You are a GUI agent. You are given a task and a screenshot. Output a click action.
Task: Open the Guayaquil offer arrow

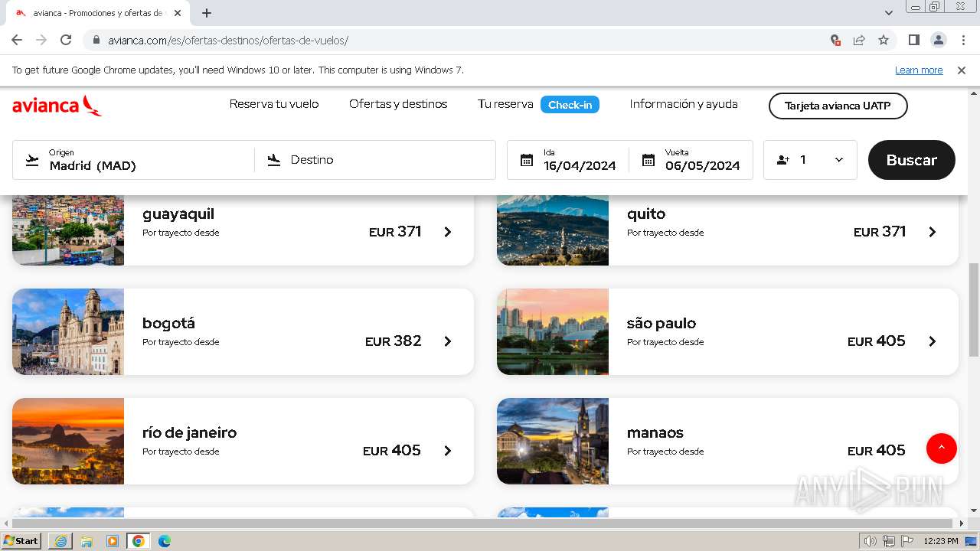tap(448, 232)
